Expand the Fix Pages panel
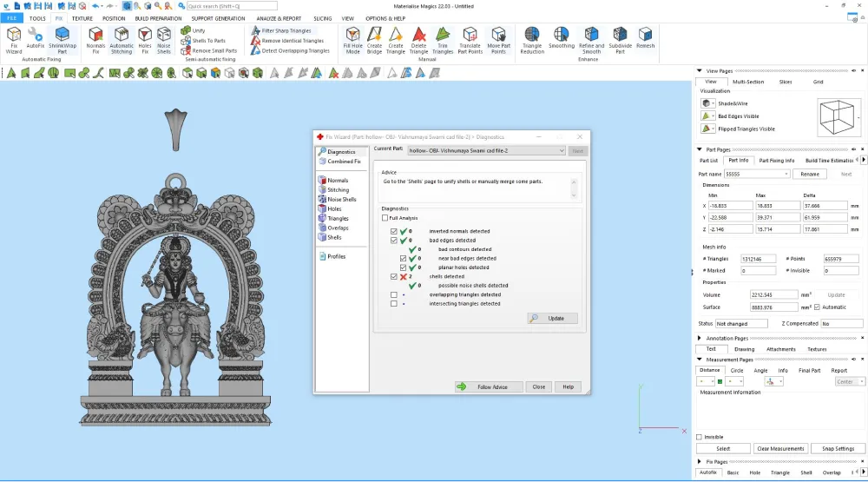The image size is (868, 482). click(x=699, y=461)
